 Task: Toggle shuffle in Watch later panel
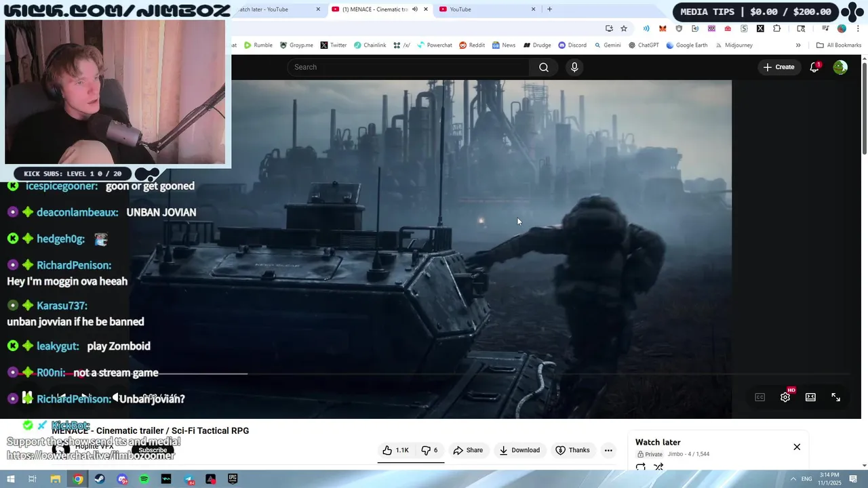pos(658,467)
